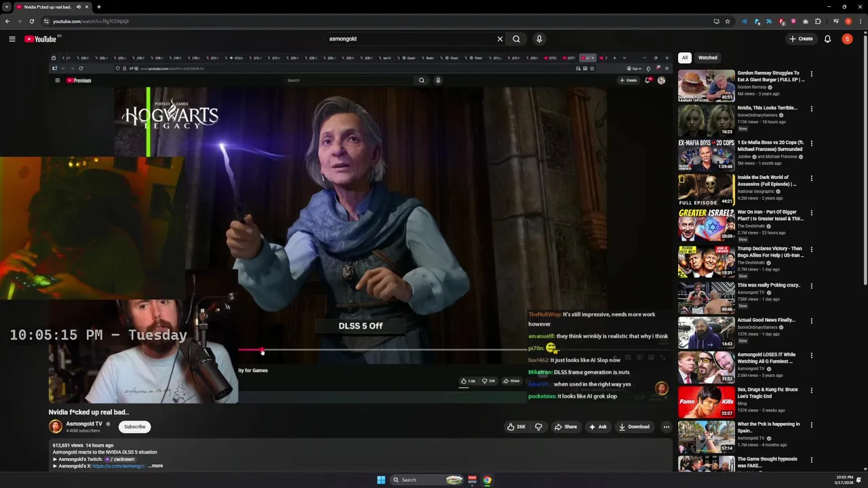Open Trump Declares Victory video thumbnail
868x488 pixels.
707,260
